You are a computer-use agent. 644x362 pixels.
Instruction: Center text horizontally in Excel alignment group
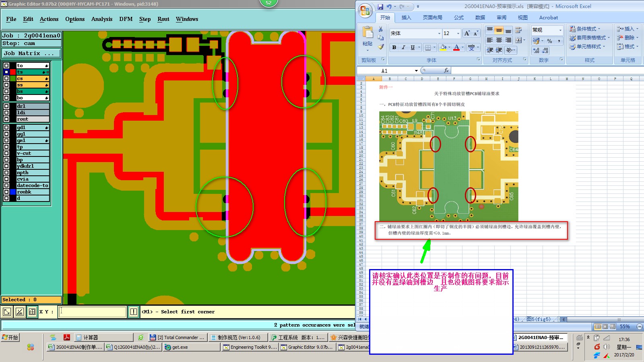point(499,40)
